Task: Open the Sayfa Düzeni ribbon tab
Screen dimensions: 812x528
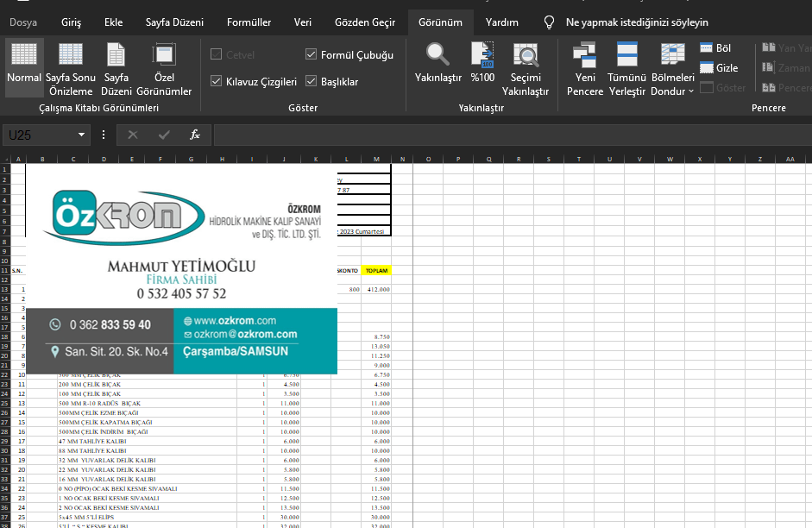Action: point(174,22)
